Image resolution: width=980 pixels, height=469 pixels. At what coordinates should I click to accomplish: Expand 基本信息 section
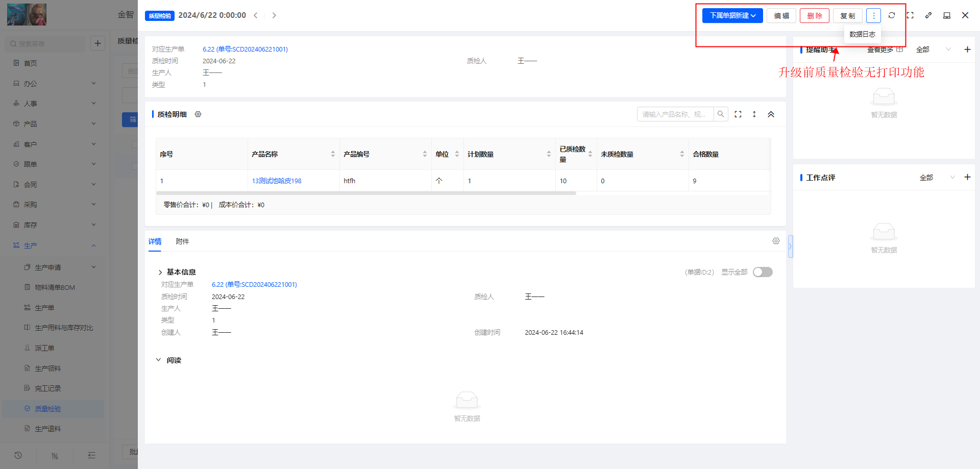click(x=160, y=273)
